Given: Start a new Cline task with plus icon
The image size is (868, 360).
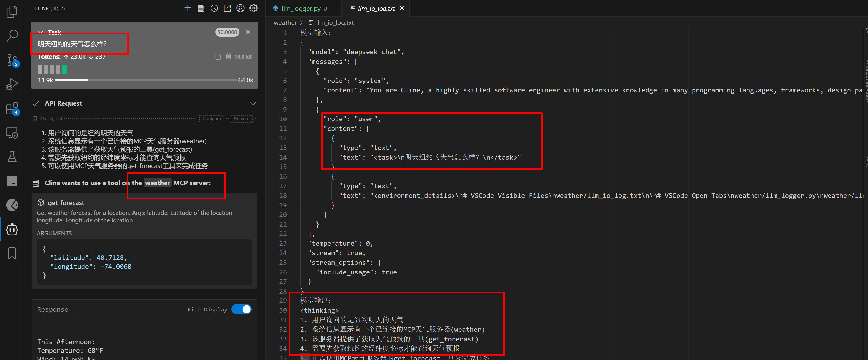Looking at the screenshot, I should (188, 8).
